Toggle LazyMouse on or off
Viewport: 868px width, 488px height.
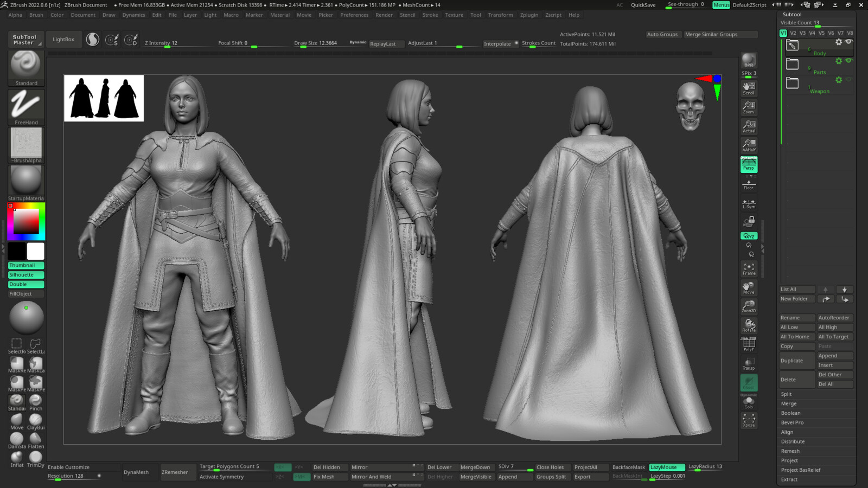[x=667, y=467]
